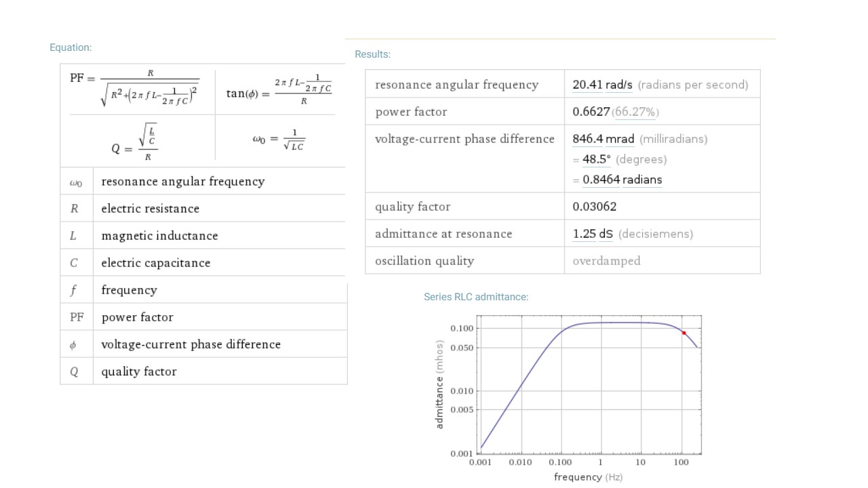The width and height of the screenshot is (868, 488).
Task: Click the 20.41 rad/s resonance frequency value
Action: coord(602,85)
